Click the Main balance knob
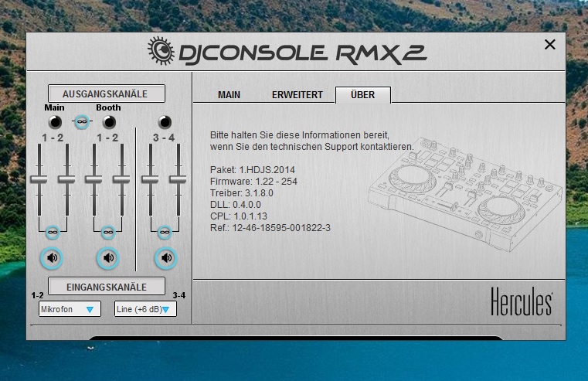The width and height of the screenshot is (588, 381). [55, 122]
